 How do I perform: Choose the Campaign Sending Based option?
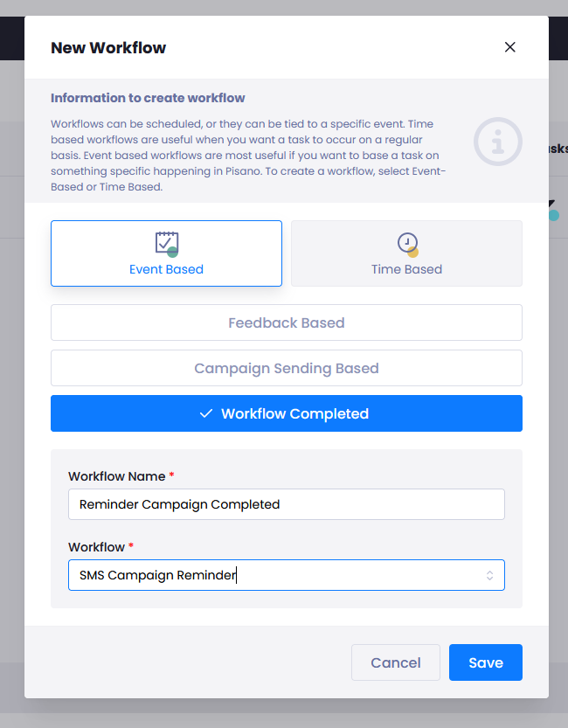(287, 368)
